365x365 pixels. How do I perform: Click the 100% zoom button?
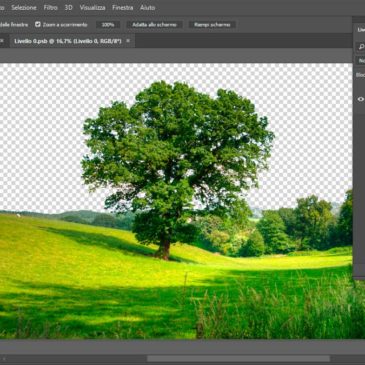coord(108,25)
